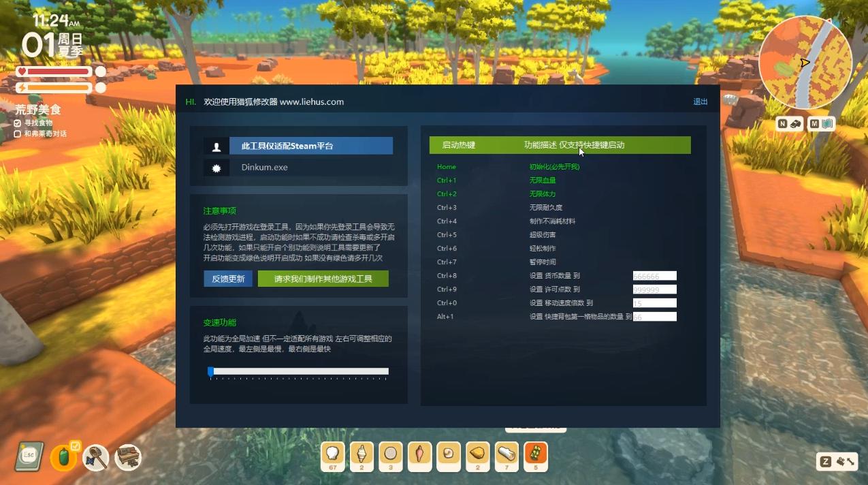
Task: Click the 轻松制作 function
Action: pos(543,249)
